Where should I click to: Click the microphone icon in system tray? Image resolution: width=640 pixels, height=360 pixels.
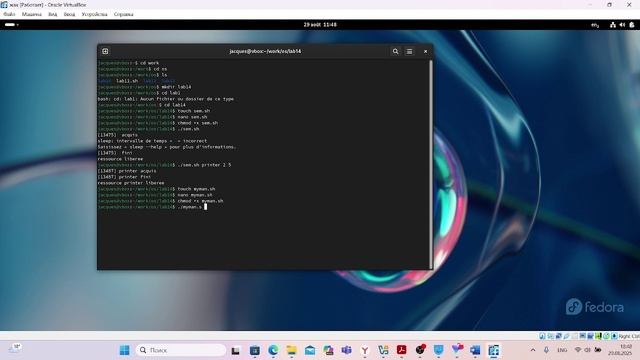tap(546, 350)
